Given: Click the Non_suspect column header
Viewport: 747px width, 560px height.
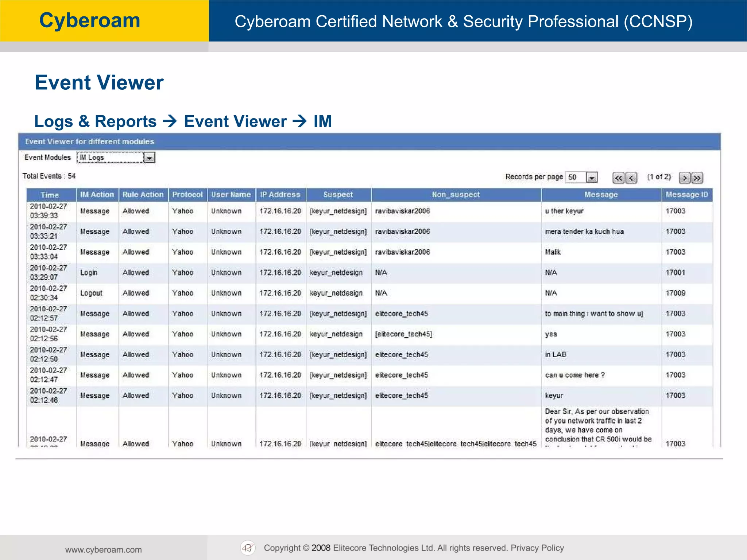Looking at the screenshot, I should click(x=456, y=195).
